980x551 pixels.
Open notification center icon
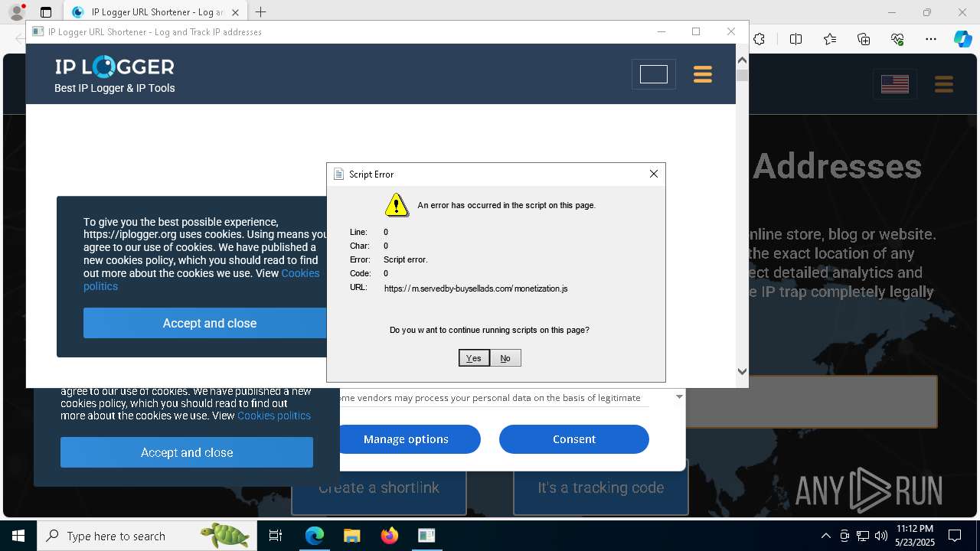tap(955, 536)
